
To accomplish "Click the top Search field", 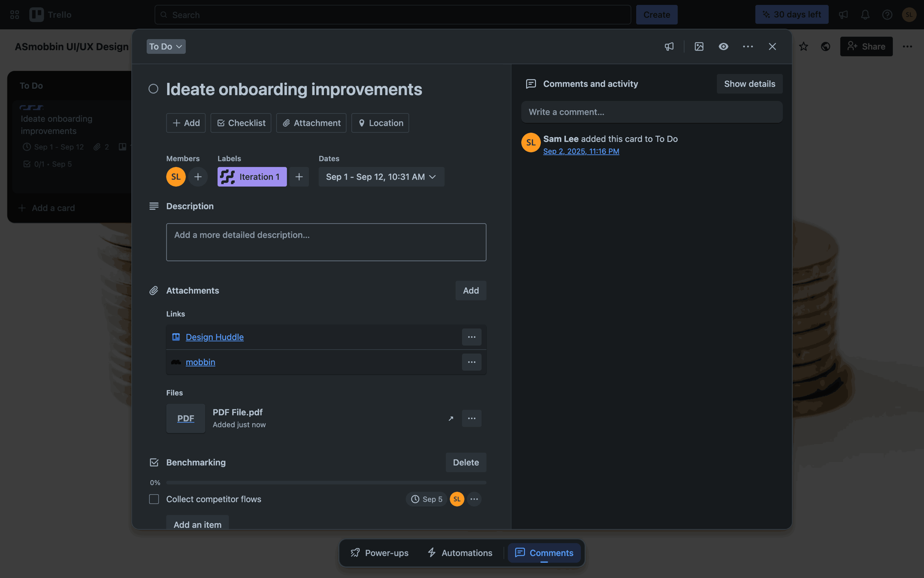I will 393,15.
